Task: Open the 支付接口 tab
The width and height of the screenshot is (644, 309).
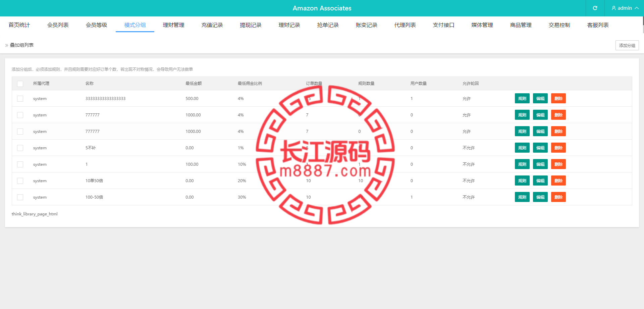Action: [x=443, y=25]
